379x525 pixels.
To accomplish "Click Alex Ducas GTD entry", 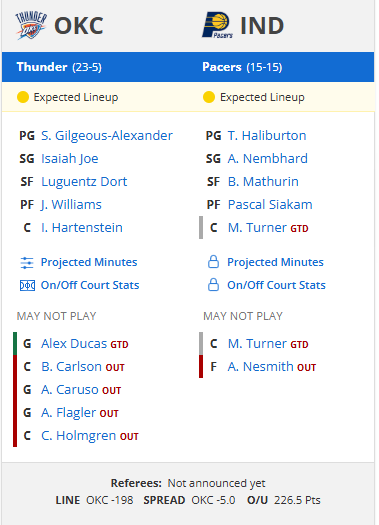I will point(84,344).
